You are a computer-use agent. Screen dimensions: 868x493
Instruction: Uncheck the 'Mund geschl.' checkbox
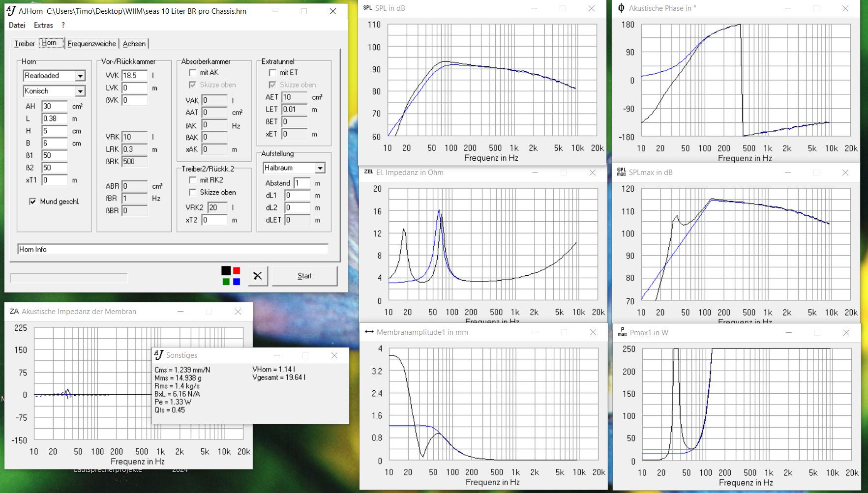(x=32, y=202)
